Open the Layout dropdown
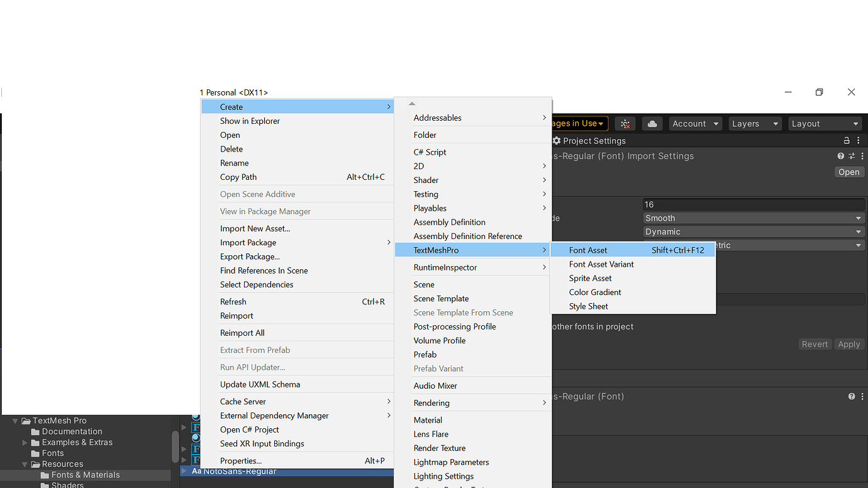This screenshot has width=868, height=488. click(x=825, y=123)
